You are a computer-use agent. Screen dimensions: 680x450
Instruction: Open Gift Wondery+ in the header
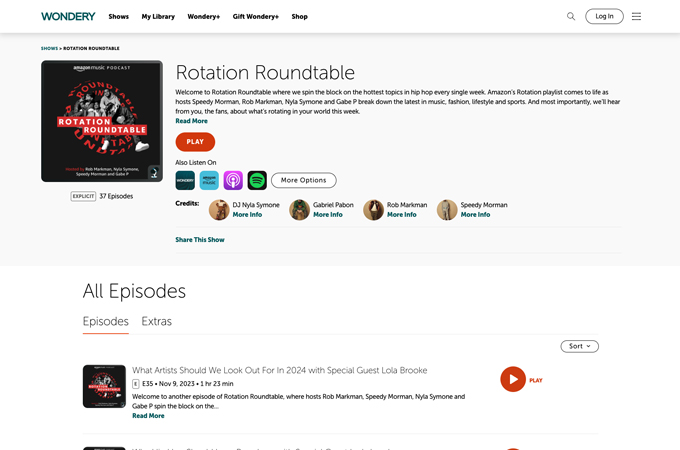[x=255, y=16]
